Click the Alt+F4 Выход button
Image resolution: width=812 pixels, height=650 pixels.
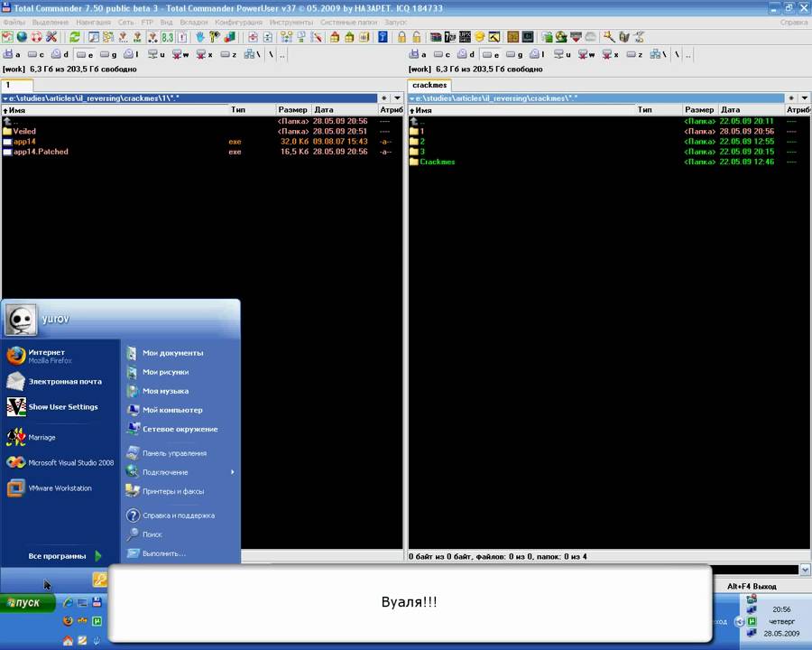coord(752,586)
